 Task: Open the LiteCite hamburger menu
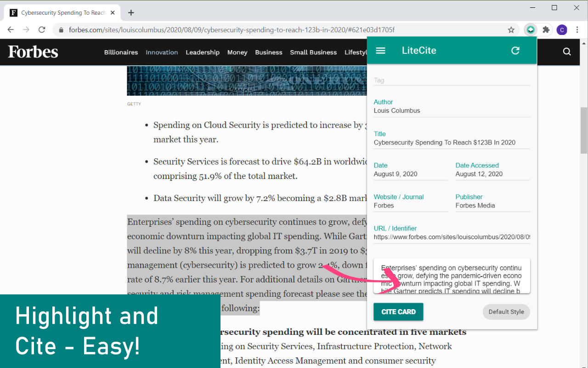tap(380, 51)
